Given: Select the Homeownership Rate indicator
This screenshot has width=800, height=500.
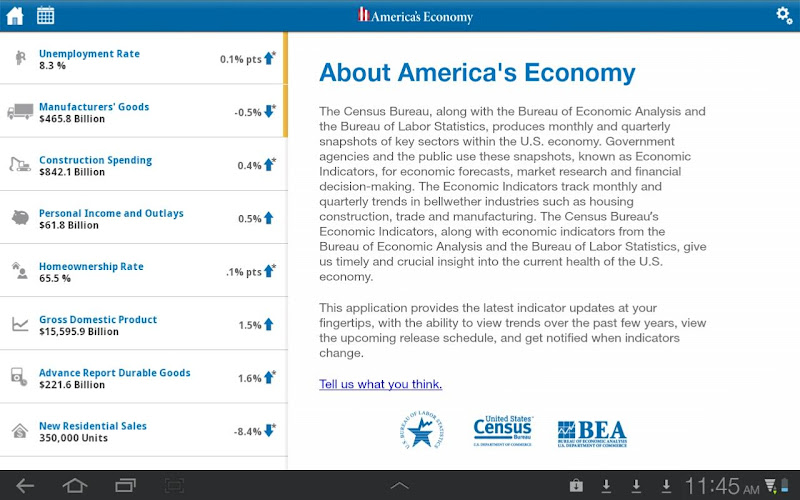Looking at the screenshot, I should click(x=143, y=270).
